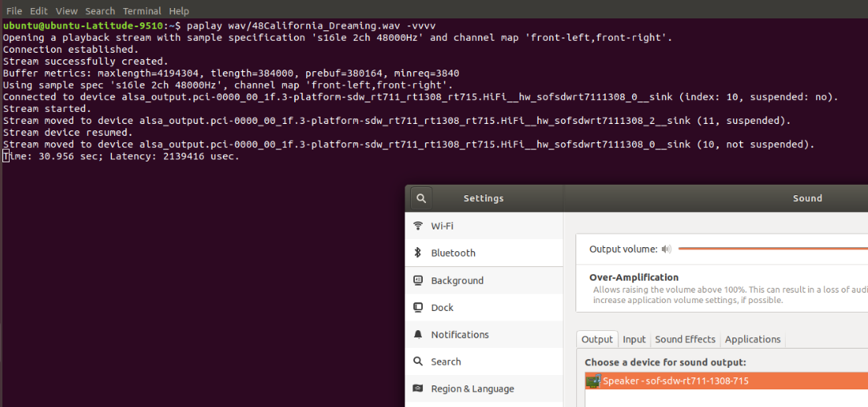Click the sound card icon beside Speaker
Image resolution: width=868 pixels, height=407 pixels.
point(593,381)
